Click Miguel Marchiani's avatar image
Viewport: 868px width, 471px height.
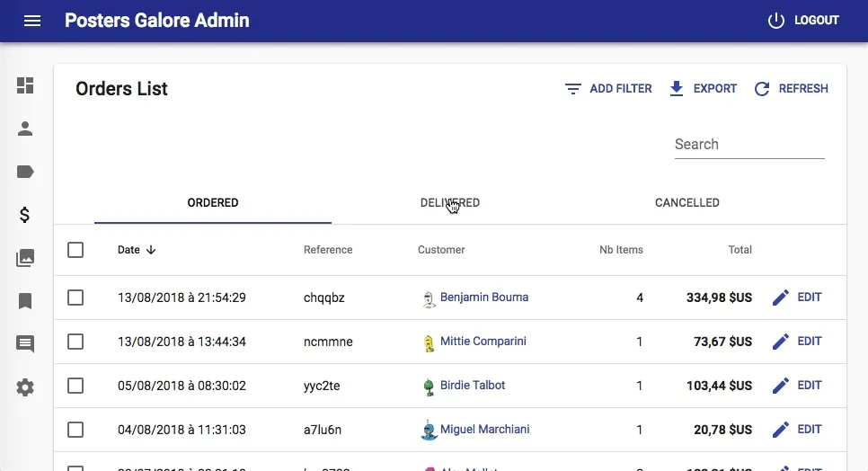coord(429,431)
